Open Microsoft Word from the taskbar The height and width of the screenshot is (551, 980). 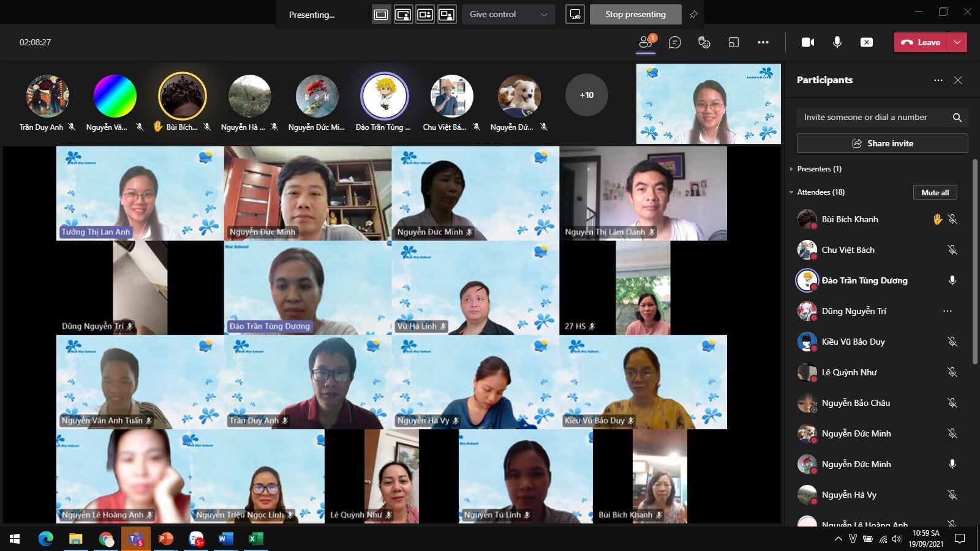point(225,539)
